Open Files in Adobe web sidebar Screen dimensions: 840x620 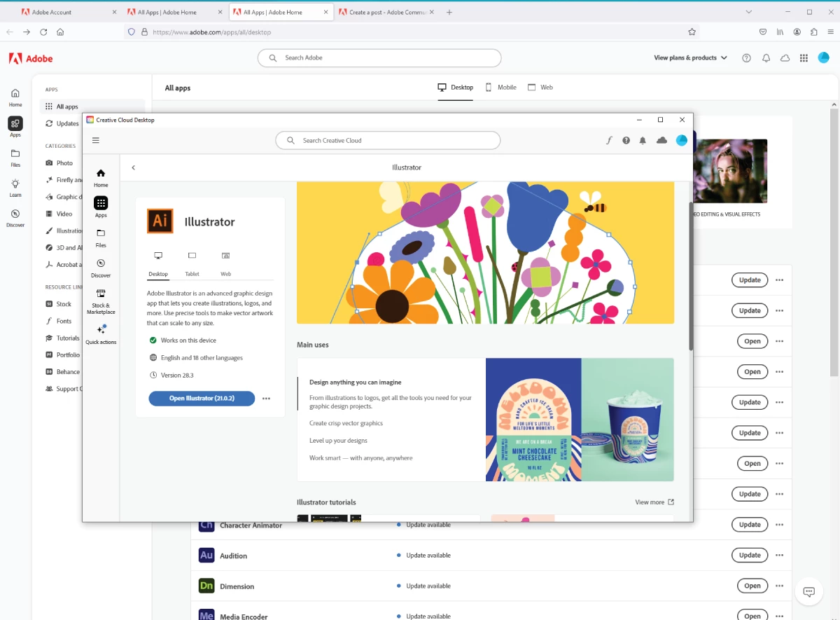point(15,158)
